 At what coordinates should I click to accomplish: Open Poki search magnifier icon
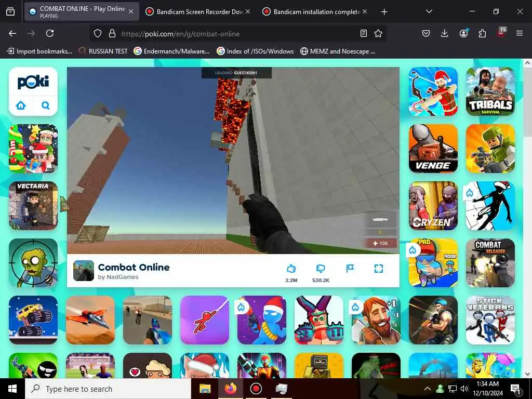point(46,105)
